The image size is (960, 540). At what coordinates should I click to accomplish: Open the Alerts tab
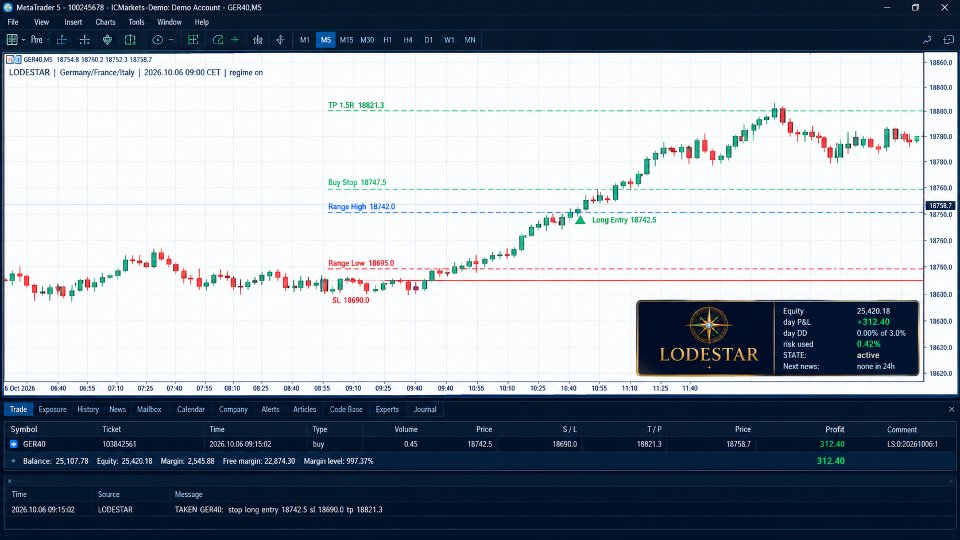click(270, 409)
